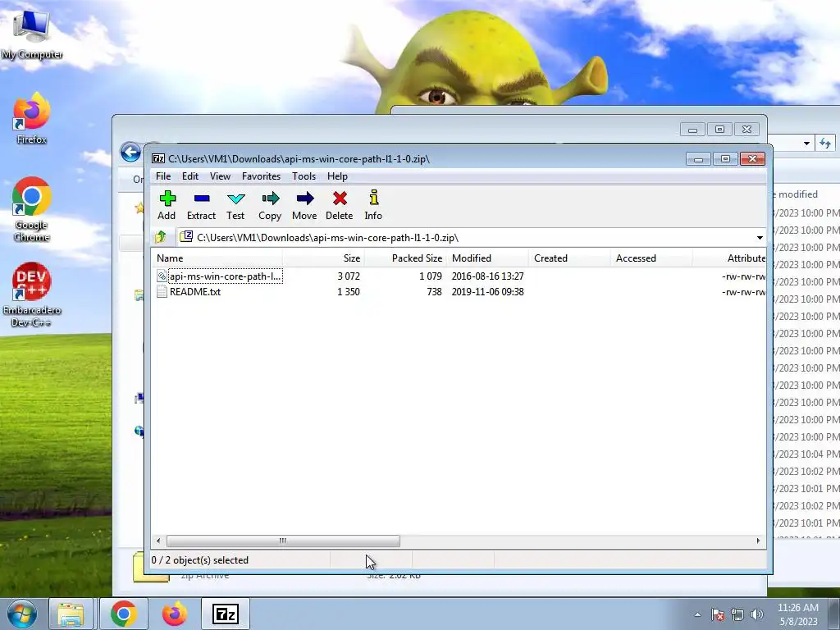Click the '0 / 2 object(s) selected' status

200,559
